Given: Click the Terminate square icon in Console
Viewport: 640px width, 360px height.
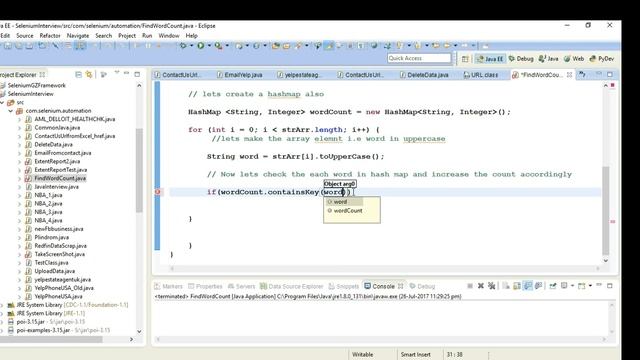Looking at the screenshot, I should tap(470, 286).
